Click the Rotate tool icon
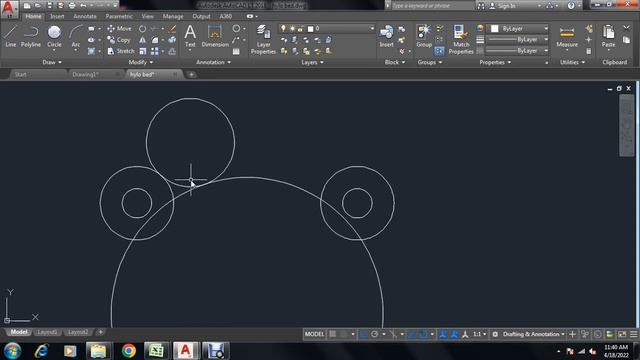The width and height of the screenshot is (640, 360). (142, 29)
